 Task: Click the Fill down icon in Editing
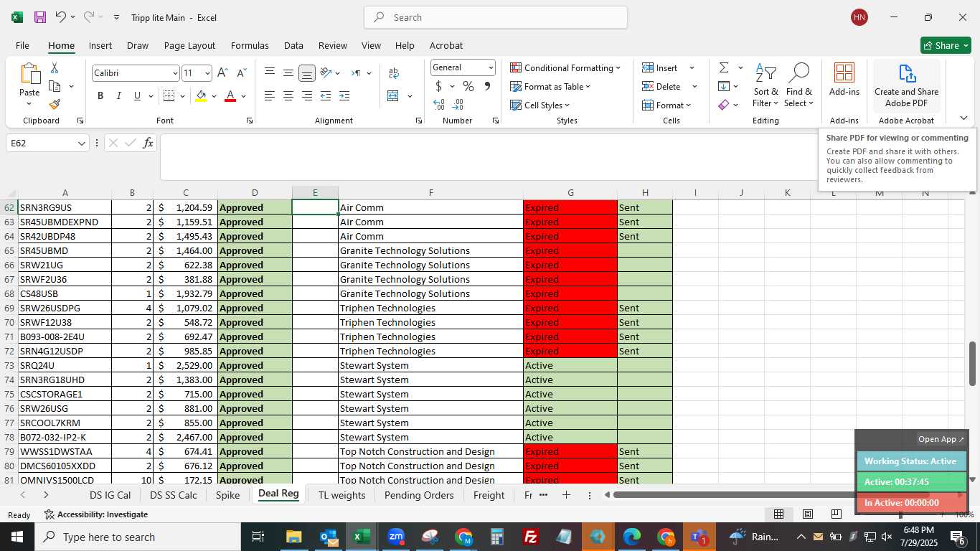pos(724,87)
